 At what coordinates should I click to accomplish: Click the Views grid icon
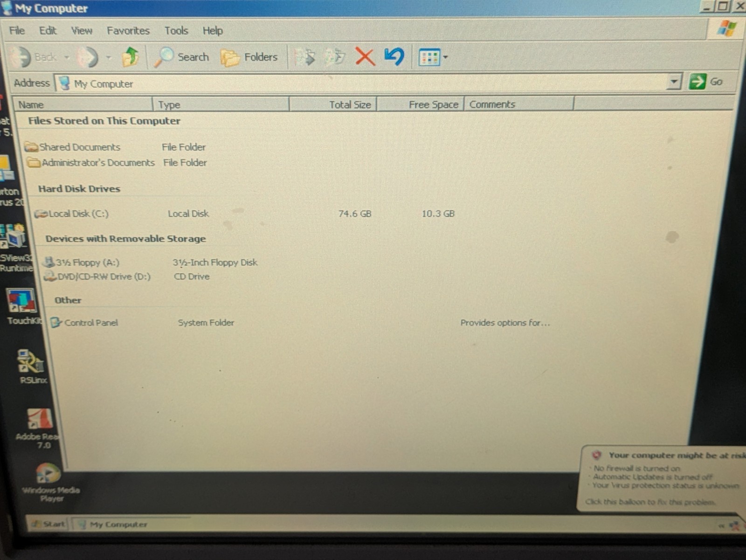[429, 57]
